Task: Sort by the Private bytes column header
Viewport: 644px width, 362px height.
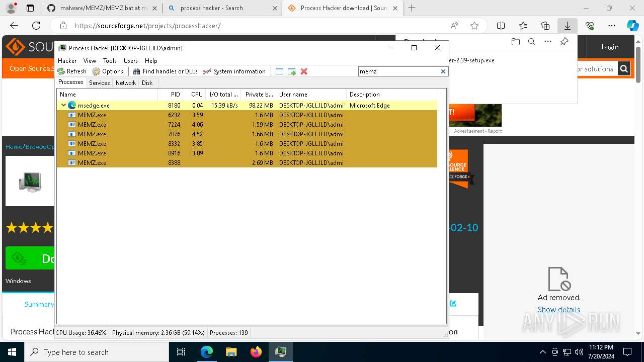Action: pos(259,95)
